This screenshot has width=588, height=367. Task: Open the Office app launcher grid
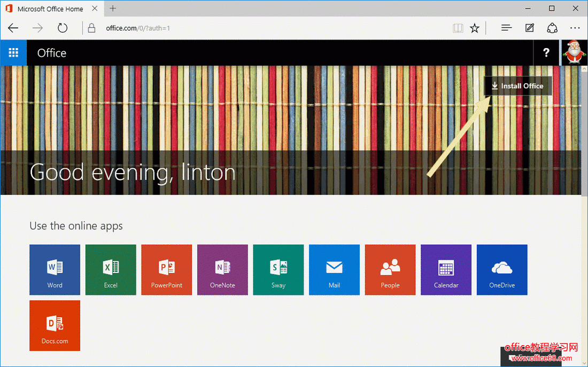pos(13,52)
